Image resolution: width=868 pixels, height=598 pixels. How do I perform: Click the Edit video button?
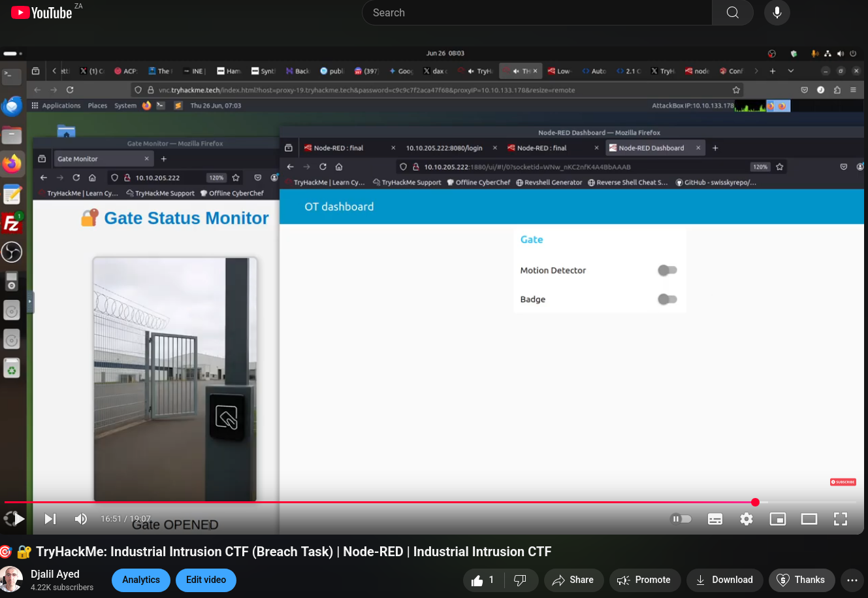click(206, 580)
